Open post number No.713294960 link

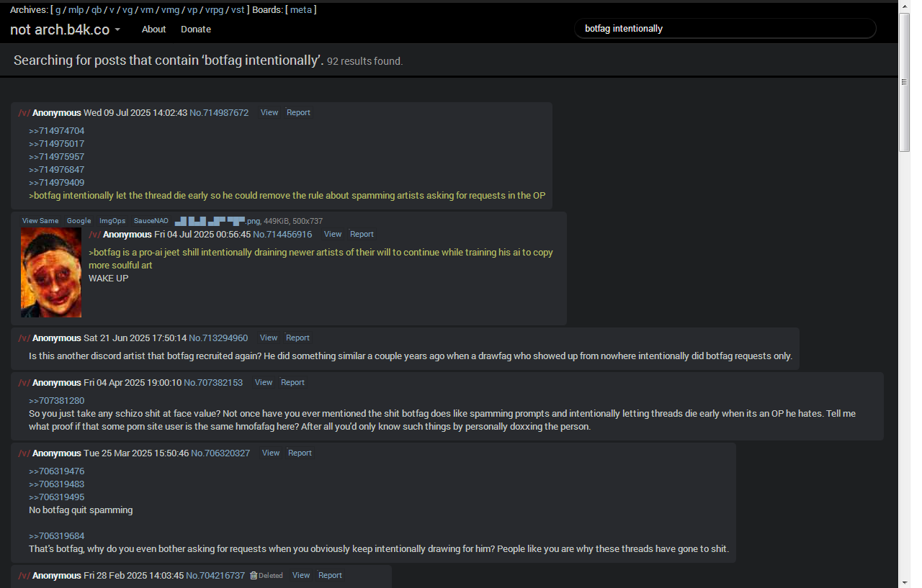point(218,338)
